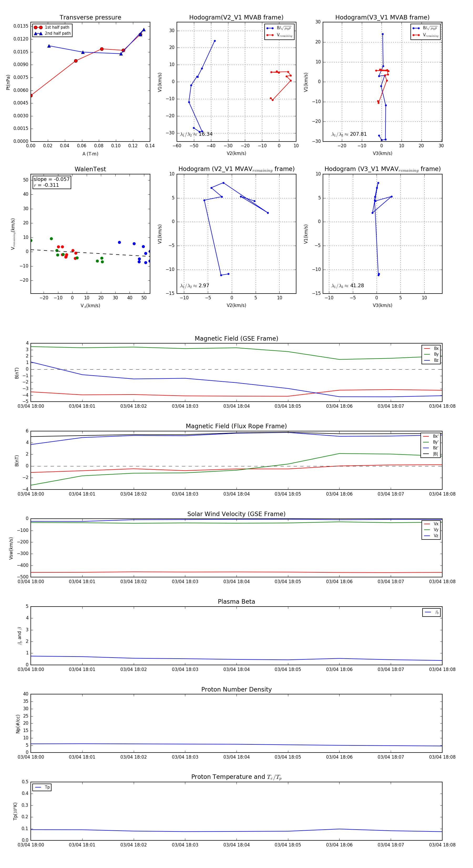This screenshot has width=473, height=868.
Task: Click the V_remaining(km/s) y-axis label in WalenTest
Action: (13, 234)
